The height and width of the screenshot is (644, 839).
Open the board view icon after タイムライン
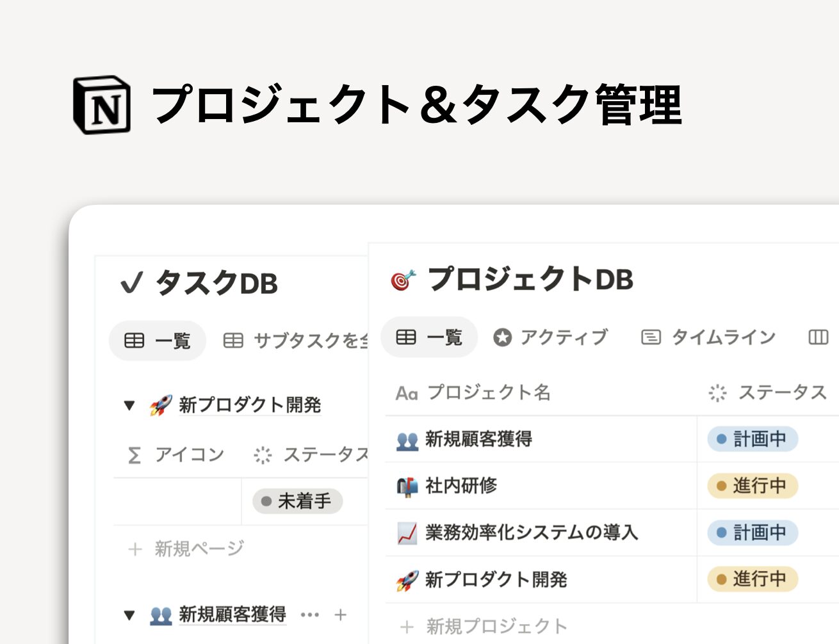coord(819,337)
